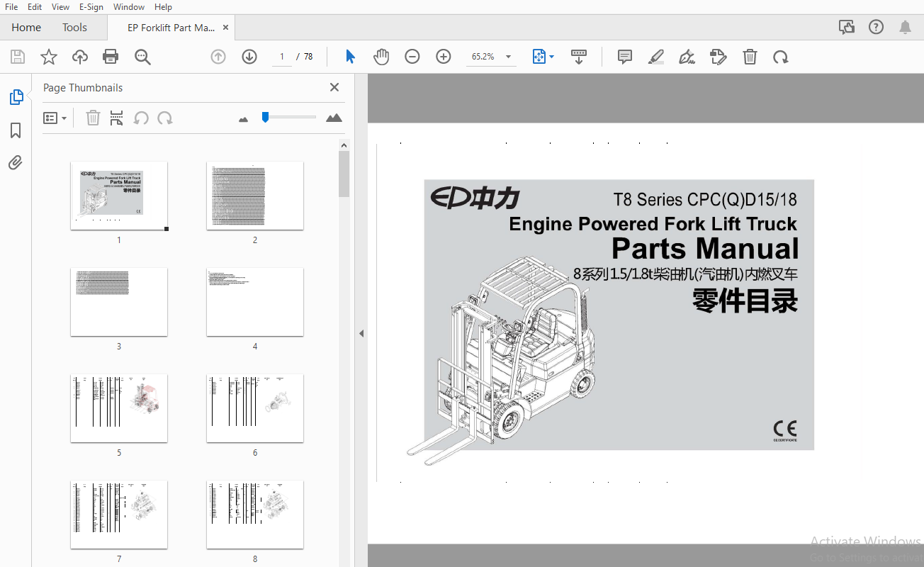Select page 8 thumbnail
The width and height of the screenshot is (924, 567).
pos(255,515)
